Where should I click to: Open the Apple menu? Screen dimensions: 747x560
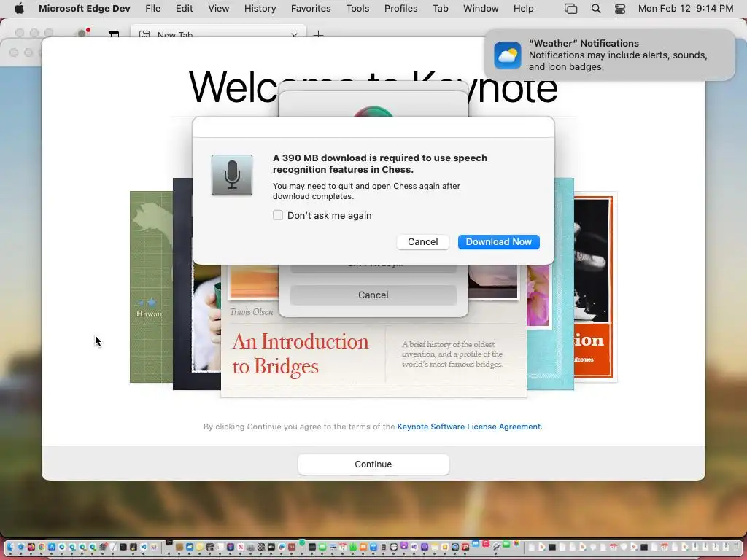pyautogui.click(x=19, y=9)
